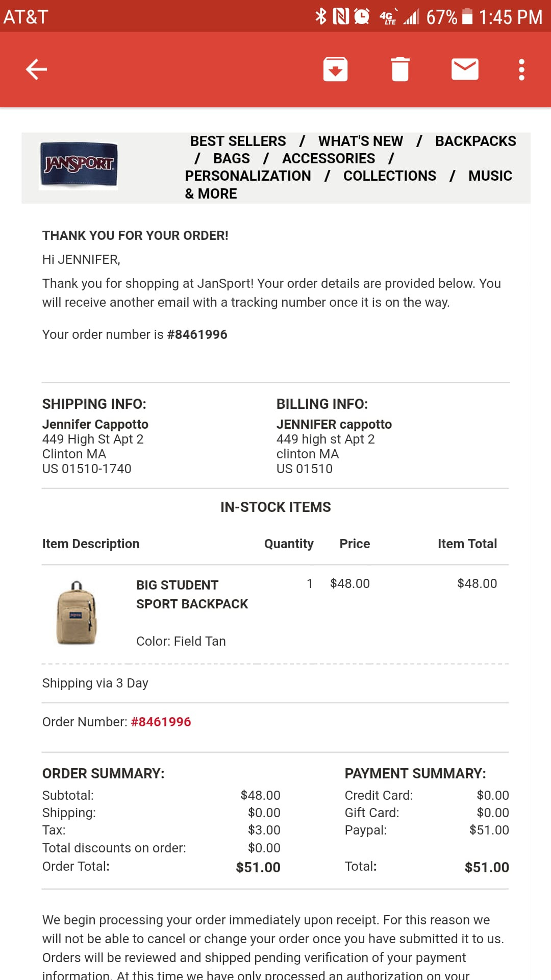551x980 pixels.
Task: Tap the NFC status bar icon
Action: pos(341,17)
